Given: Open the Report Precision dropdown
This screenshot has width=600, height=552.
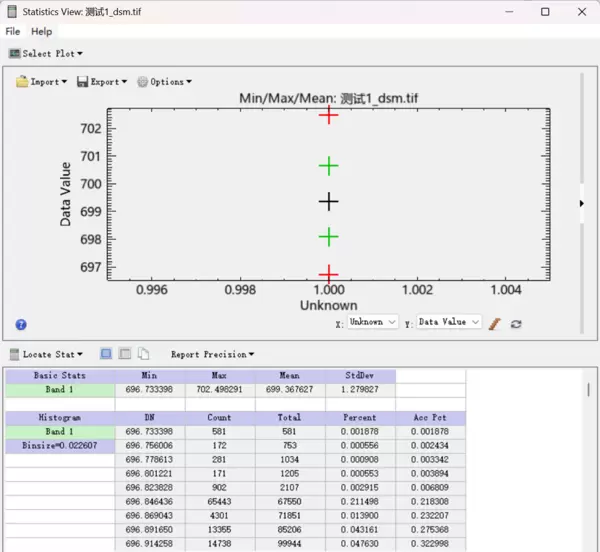Looking at the screenshot, I should tap(211, 354).
